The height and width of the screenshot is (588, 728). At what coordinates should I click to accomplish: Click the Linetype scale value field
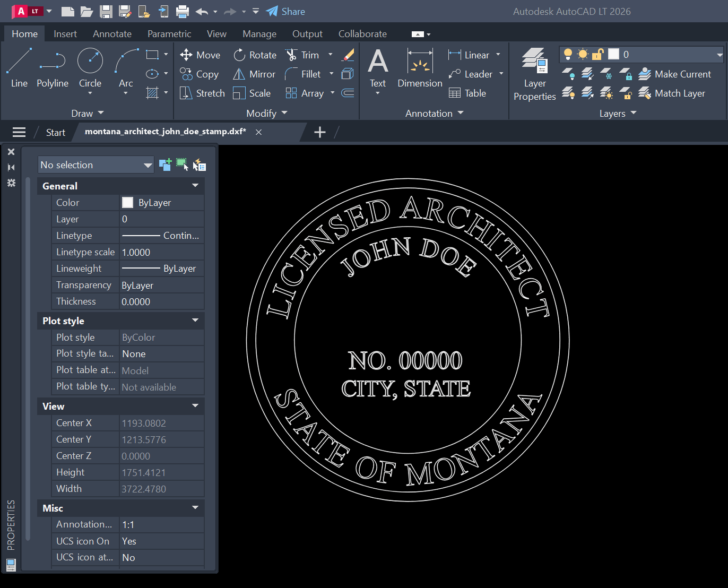coord(162,252)
